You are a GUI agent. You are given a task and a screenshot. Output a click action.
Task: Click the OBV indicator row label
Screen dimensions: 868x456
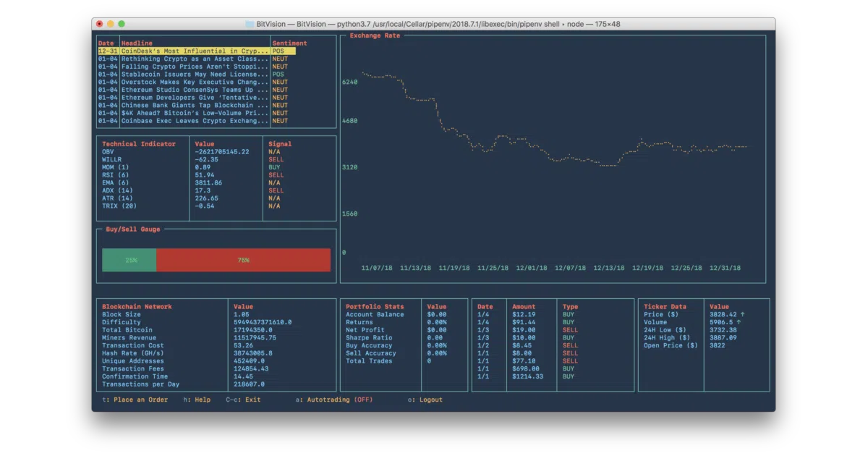pos(108,152)
